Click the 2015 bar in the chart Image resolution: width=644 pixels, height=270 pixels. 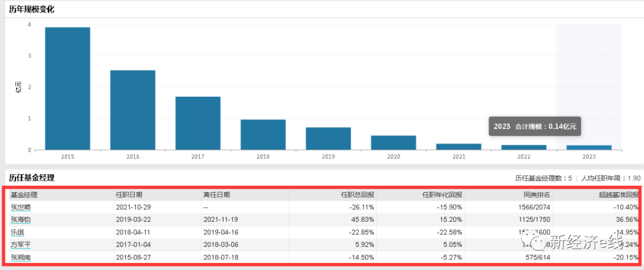point(67,88)
